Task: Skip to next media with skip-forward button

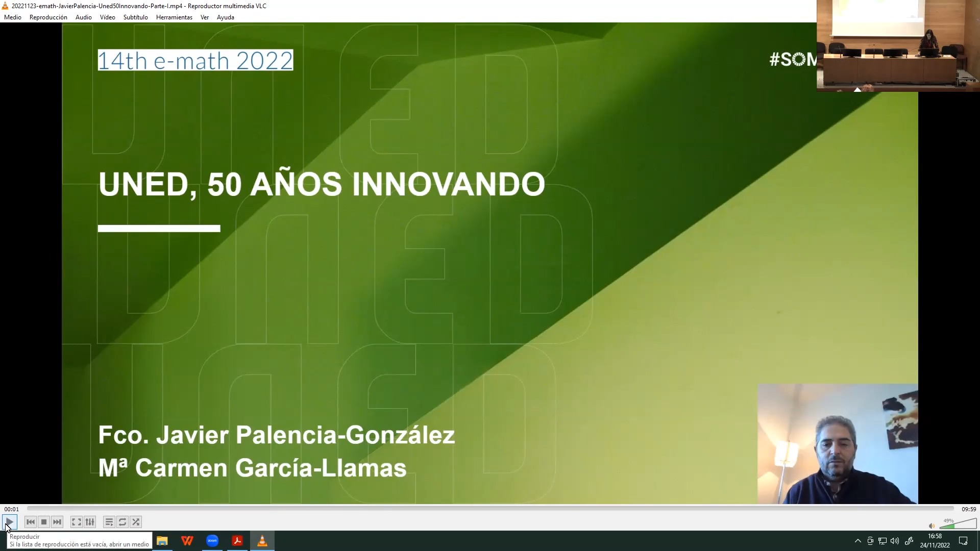Action: [57, 522]
